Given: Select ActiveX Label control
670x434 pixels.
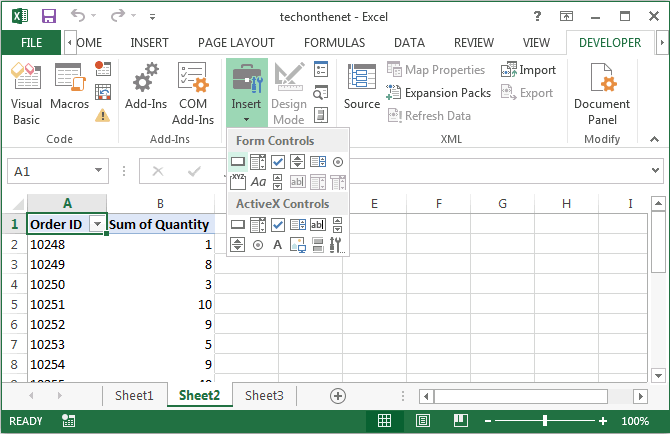Looking at the screenshot, I should pos(278,245).
